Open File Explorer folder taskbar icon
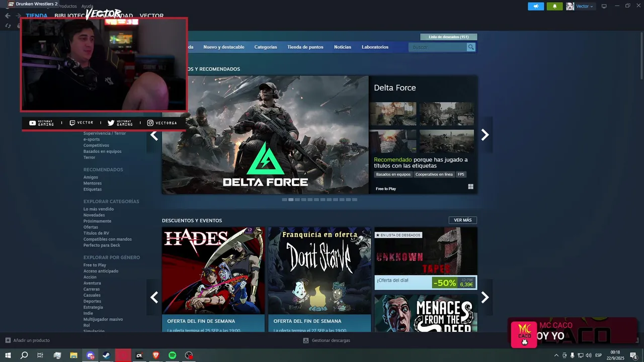The image size is (644, 362). pyautogui.click(x=73, y=355)
